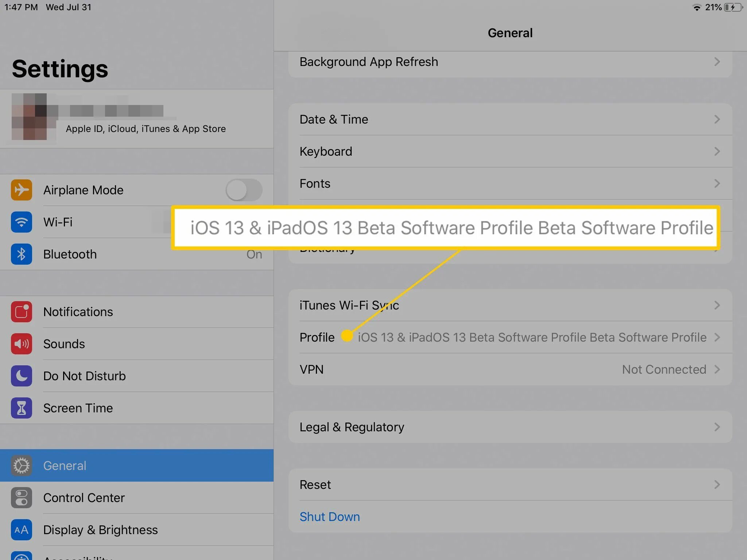Image resolution: width=747 pixels, height=560 pixels.
Task: Open Keyboard settings chevron
Action: (x=717, y=151)
